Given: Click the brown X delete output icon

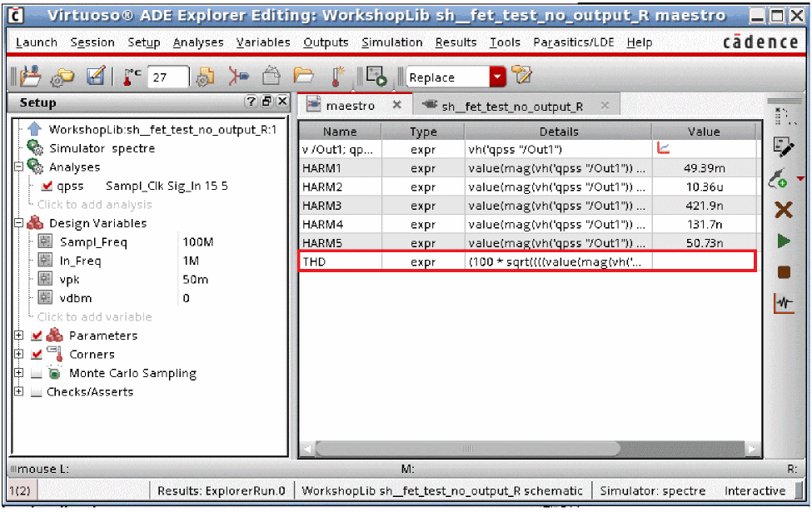Looking at the screenshot, I should coord(784,210).
